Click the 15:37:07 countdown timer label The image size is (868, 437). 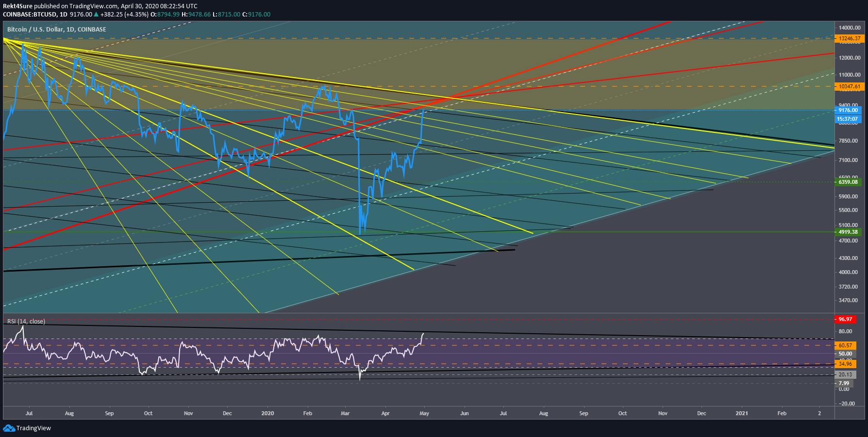click(848, 119)
